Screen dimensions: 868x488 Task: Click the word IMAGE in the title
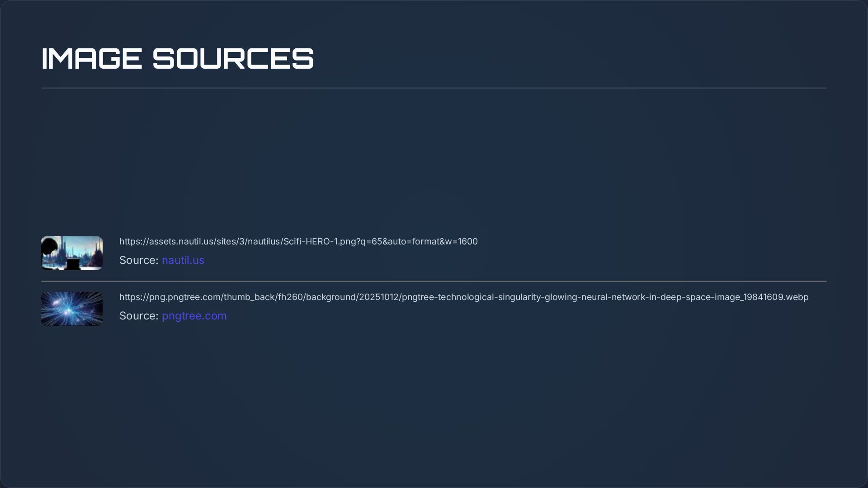[x=91, y=59]
